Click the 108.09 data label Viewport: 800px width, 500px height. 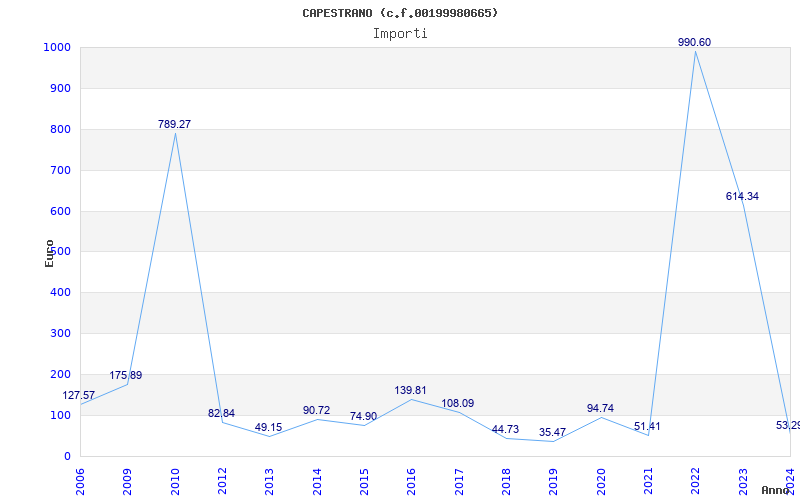[x=458, y=403]
